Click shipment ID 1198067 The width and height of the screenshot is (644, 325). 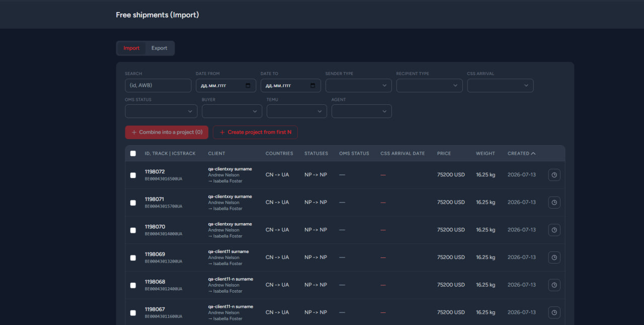[x=155, y=309]
